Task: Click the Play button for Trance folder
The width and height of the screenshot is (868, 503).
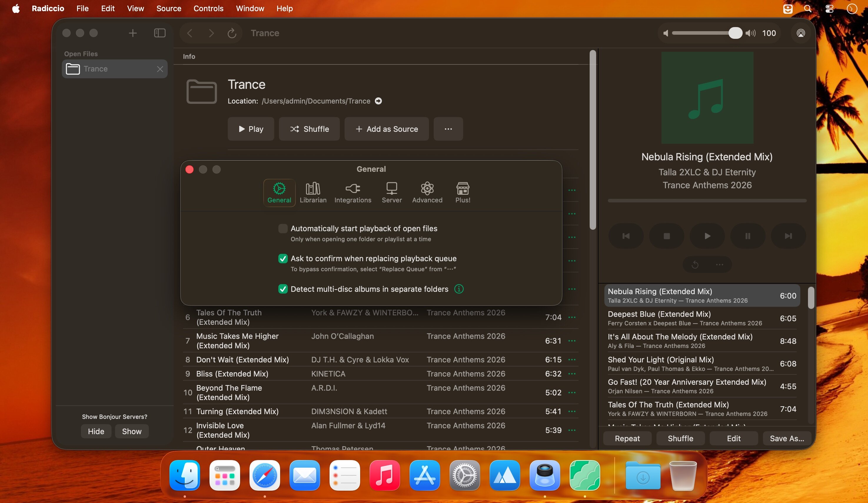Action: coord(251,129)
